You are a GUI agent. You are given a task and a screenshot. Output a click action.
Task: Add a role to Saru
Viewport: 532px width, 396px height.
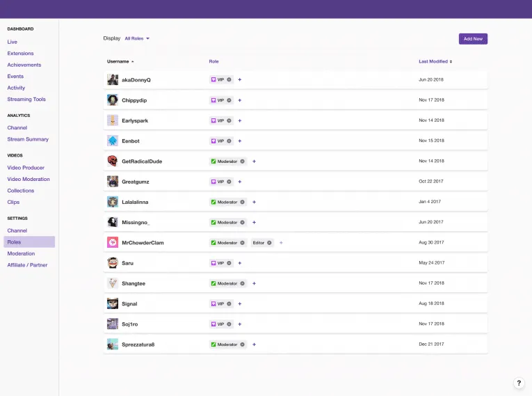[x=239, y=263]
